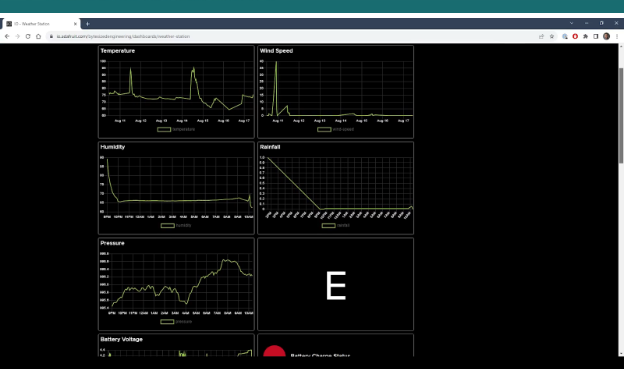This screenshot has width=625, height=369.
Task: Click the Battery Voltage block title
Action: point(122,340)
